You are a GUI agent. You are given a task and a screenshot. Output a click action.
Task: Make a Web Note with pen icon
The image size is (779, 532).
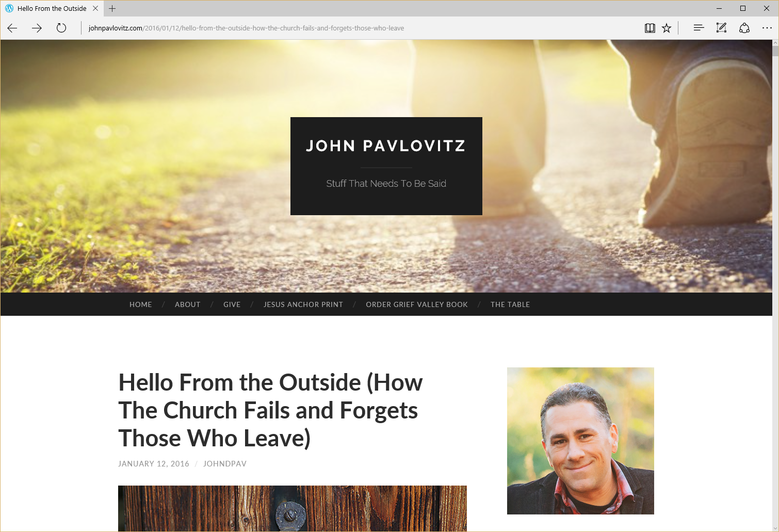point(721,28)
